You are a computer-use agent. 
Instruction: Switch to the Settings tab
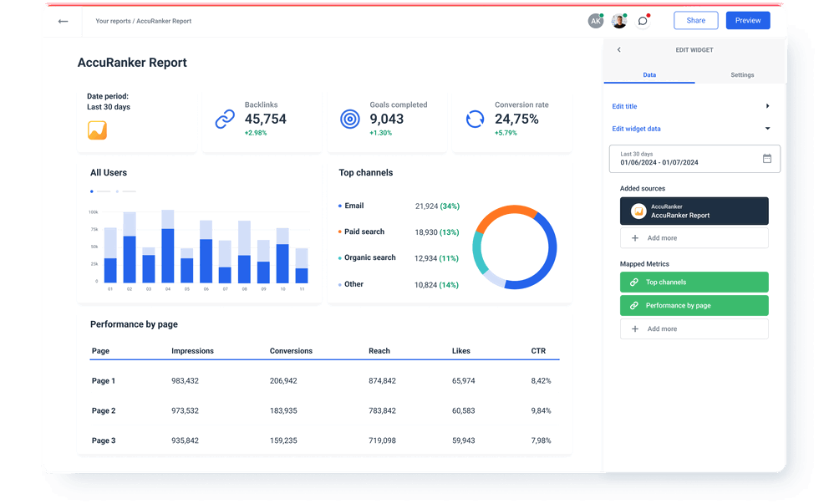point(742,74)
